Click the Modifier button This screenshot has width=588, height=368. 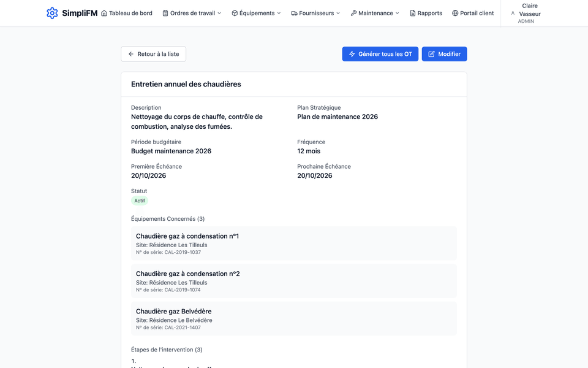[445, 54]
